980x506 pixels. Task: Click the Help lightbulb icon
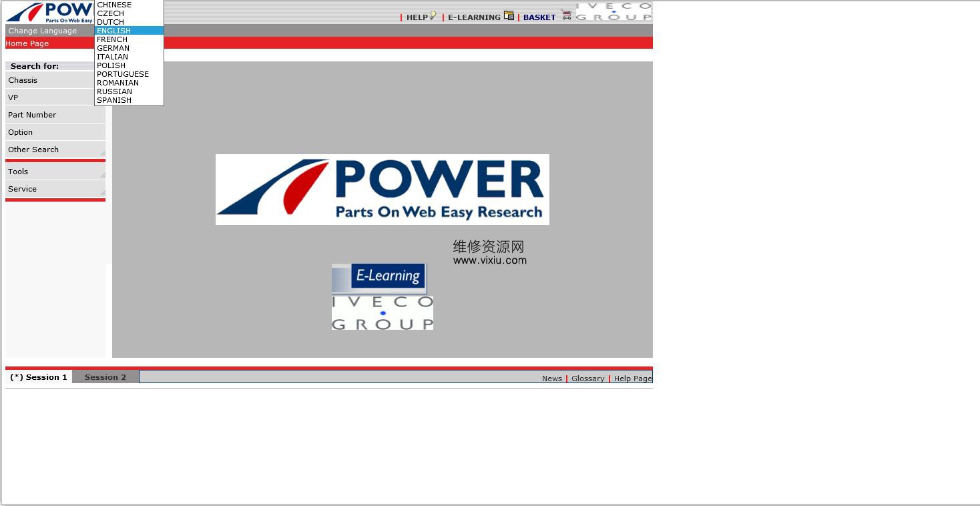click(433, 15)
